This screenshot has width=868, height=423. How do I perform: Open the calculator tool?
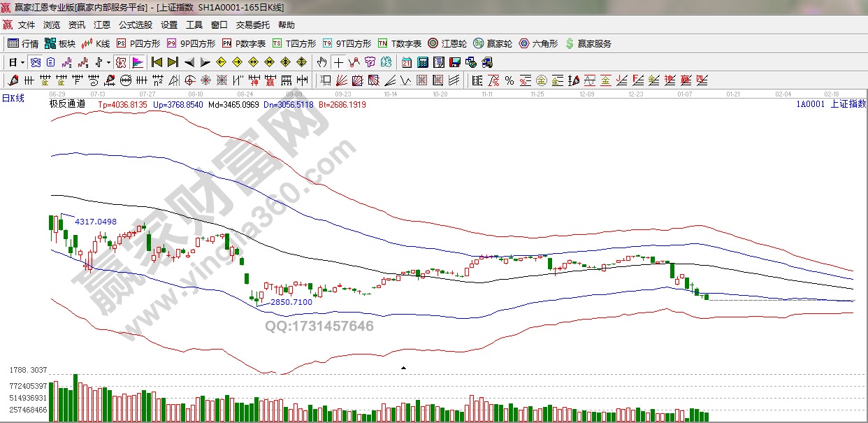coord(423,62)
